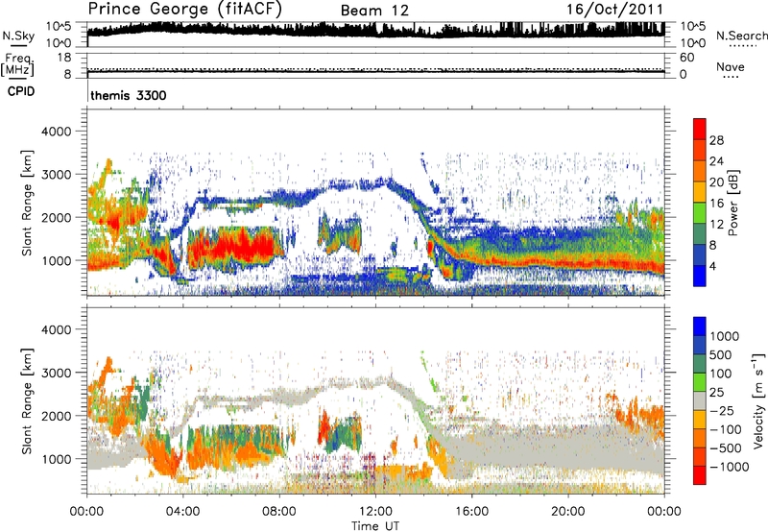Viewport: 768px width, 532px height.
Task: Click the "24" label on the power scale
Action: coord(716,161)
